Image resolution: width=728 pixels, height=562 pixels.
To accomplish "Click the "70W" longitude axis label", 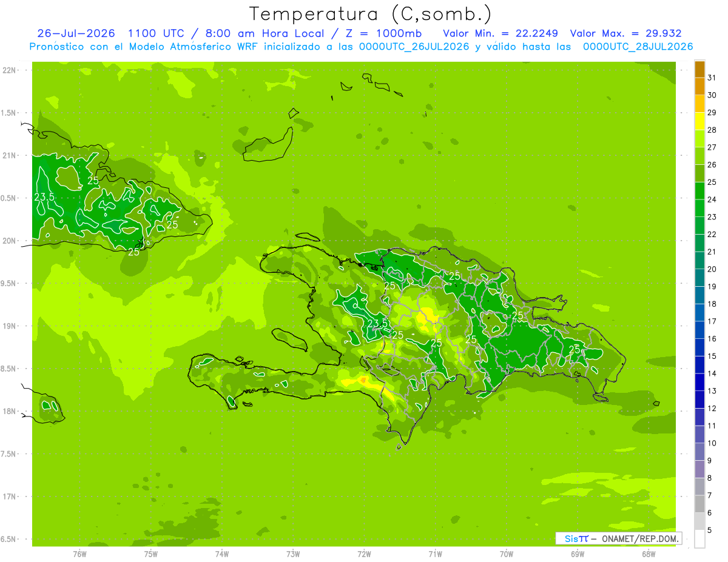I will (507, 554).
